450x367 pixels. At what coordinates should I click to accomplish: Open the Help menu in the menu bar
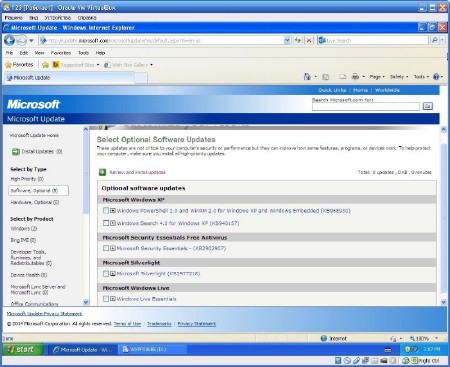(100, 53)
